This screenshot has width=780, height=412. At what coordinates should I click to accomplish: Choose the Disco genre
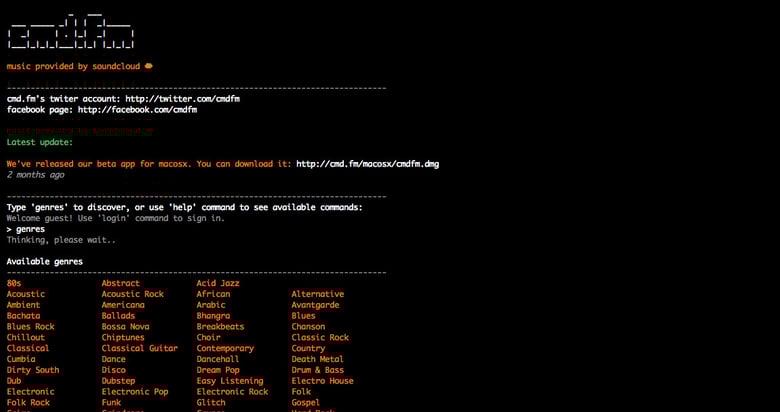point(113,370)
